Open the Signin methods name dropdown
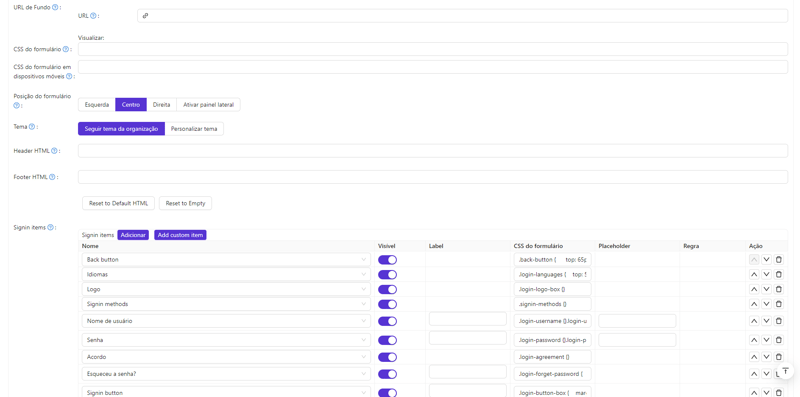 226,304
